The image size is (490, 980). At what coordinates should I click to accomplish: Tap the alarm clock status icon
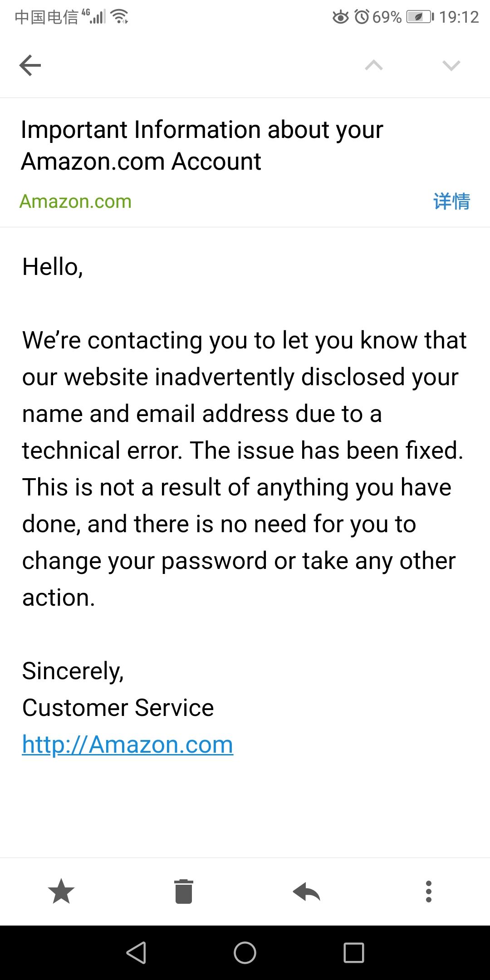(362, 17)
